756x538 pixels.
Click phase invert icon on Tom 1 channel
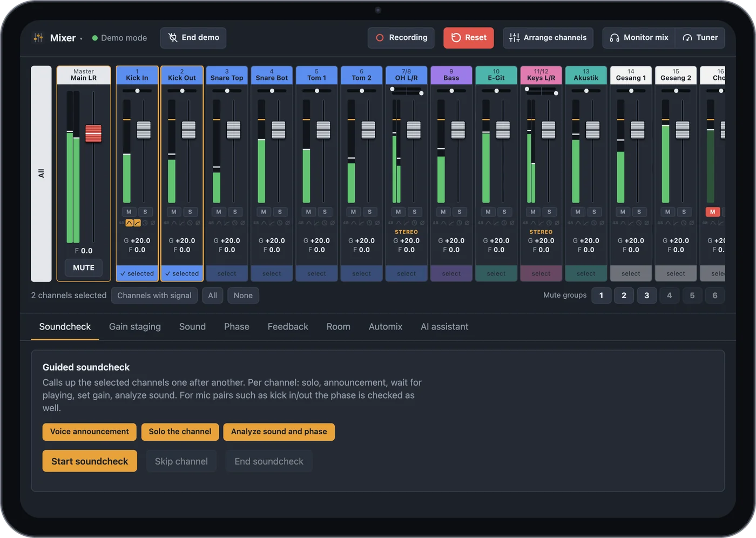(x=332, y=223)
